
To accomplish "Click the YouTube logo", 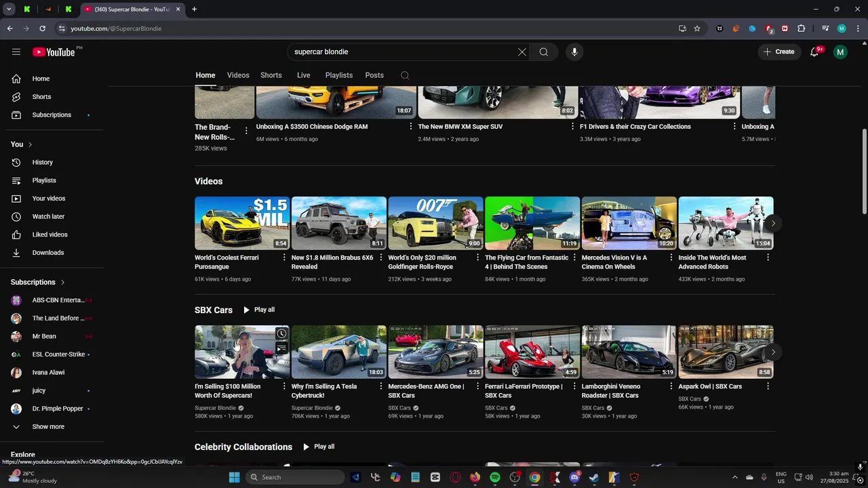I will [54, 52].
